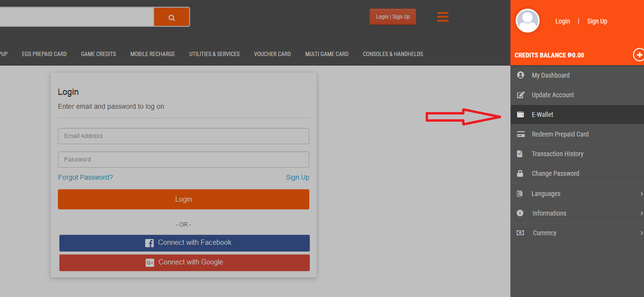Expand the Informations submenu arrow
This screenshot has width=644, height=297.
pyautogui.click(x=641, y=213)
